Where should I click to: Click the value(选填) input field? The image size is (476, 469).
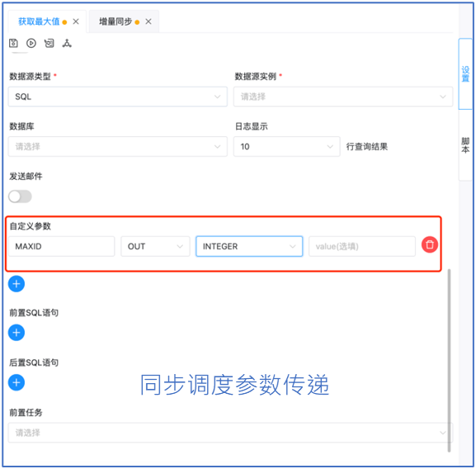point(362,246)
